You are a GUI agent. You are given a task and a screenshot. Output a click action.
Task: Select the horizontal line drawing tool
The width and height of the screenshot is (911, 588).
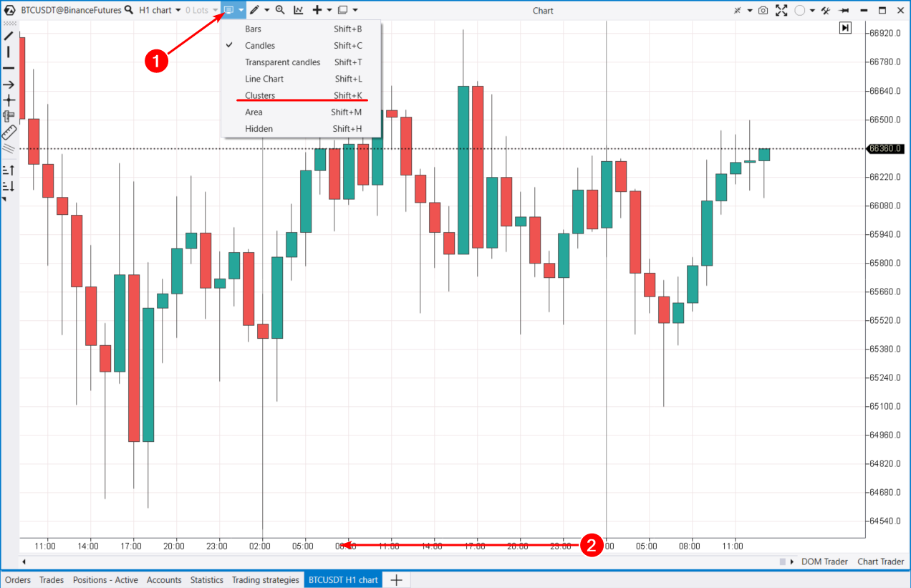click(x=9, y=68)
